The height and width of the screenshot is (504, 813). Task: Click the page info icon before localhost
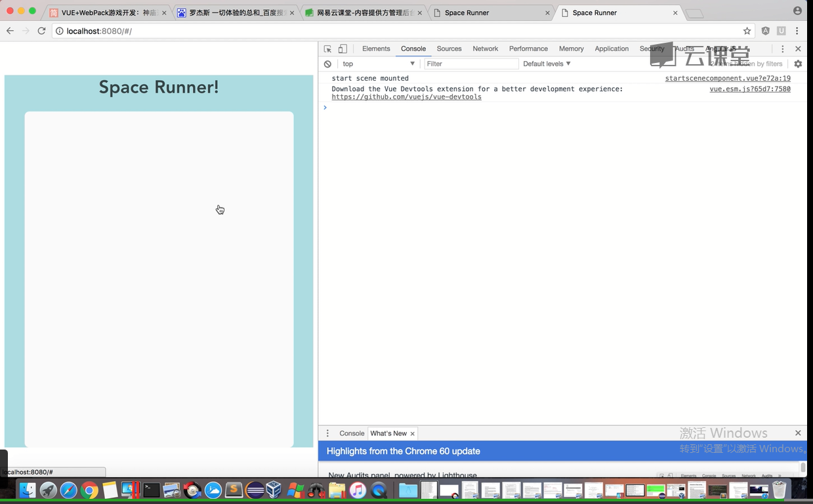point(59,31)
